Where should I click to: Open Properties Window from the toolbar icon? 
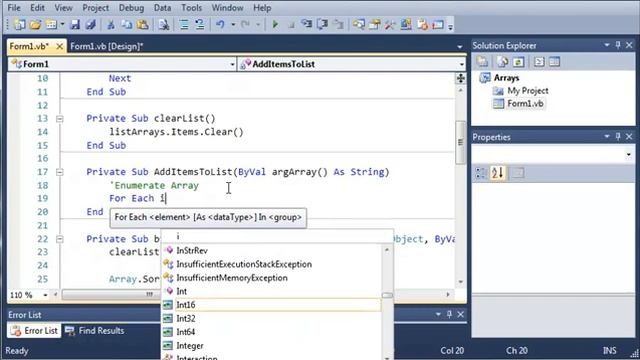(374, 25)
